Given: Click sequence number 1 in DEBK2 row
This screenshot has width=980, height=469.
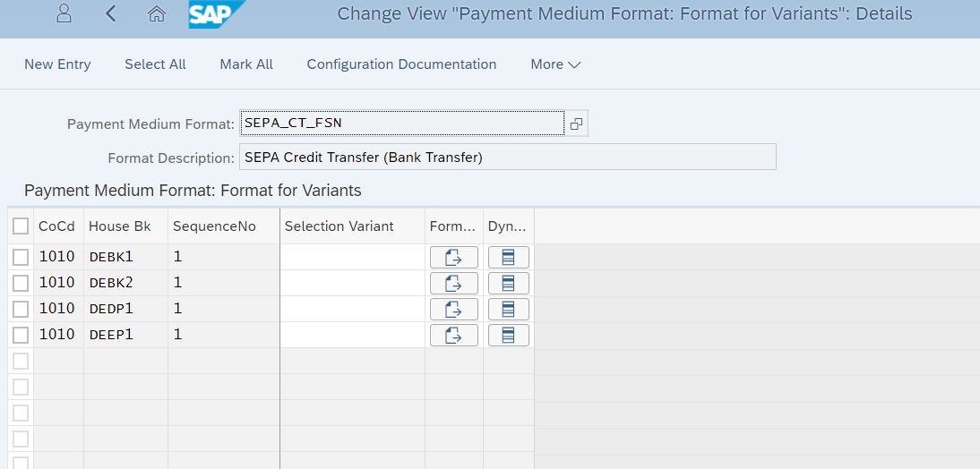Looking at the screenshot, I should click(x=223, y=283).
